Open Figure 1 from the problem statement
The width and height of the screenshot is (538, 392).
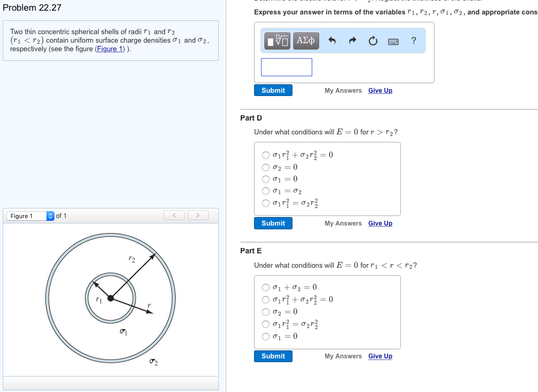(x=110, y=49)
